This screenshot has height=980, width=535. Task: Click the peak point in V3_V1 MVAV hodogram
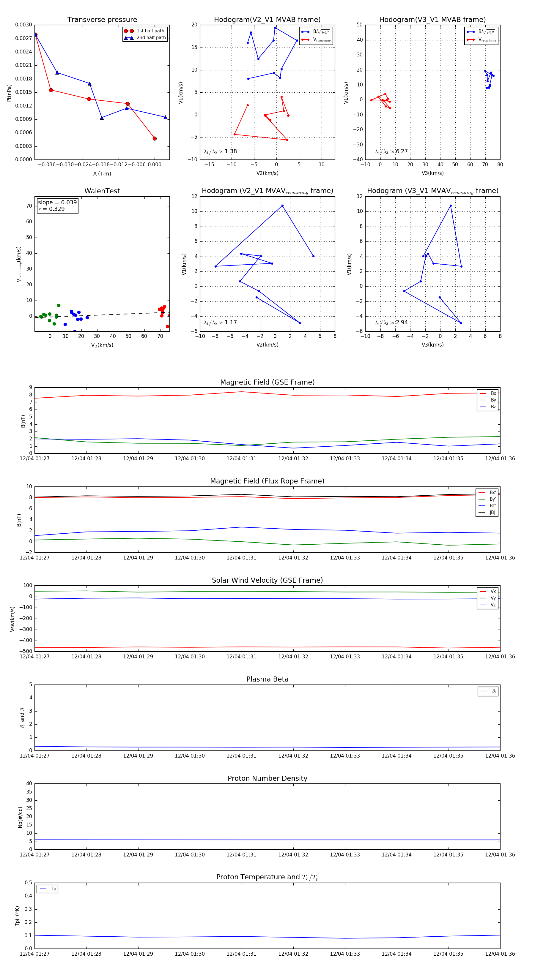[451, 206]
